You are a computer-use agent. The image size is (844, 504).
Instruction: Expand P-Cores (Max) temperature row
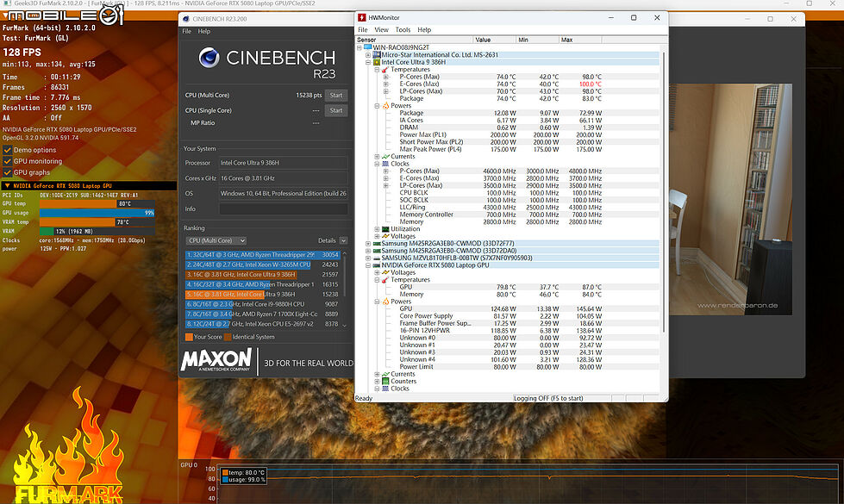tap(386, 77)
